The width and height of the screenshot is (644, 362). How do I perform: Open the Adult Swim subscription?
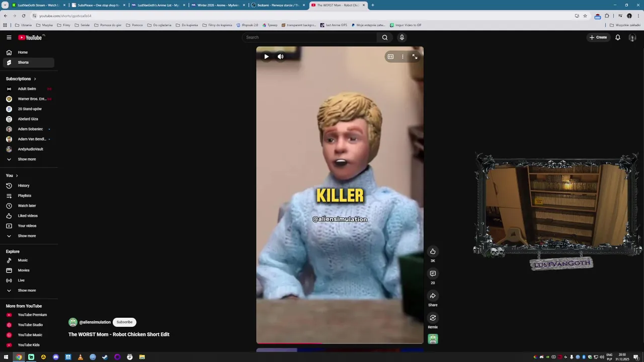28,89
